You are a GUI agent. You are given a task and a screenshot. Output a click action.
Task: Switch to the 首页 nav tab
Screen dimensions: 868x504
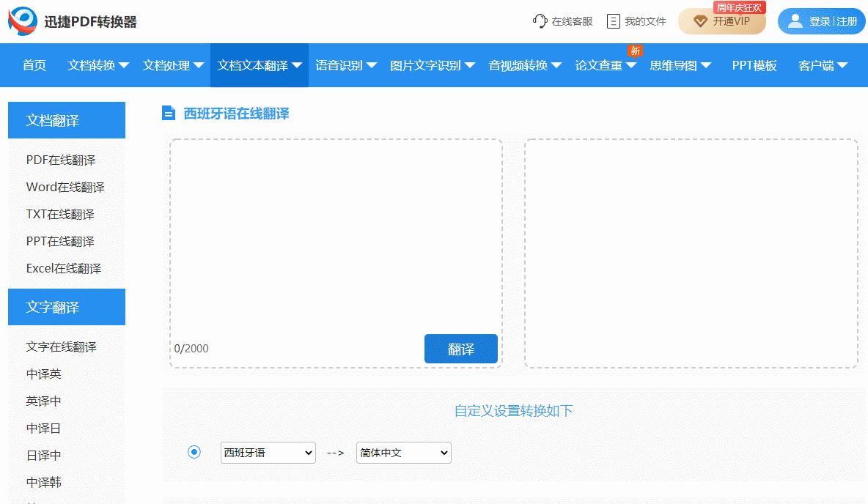[x=33, y=65]
